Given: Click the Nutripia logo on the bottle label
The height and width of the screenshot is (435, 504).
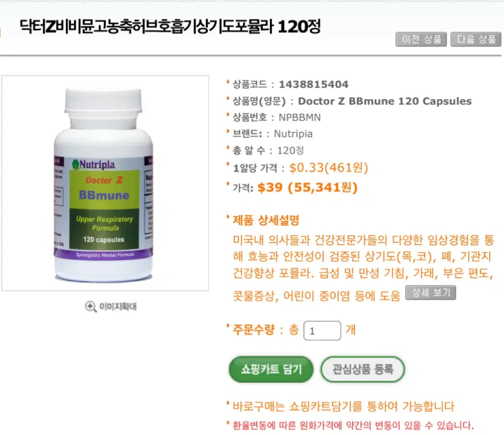Looking at the screenshot, I should 94,164.
